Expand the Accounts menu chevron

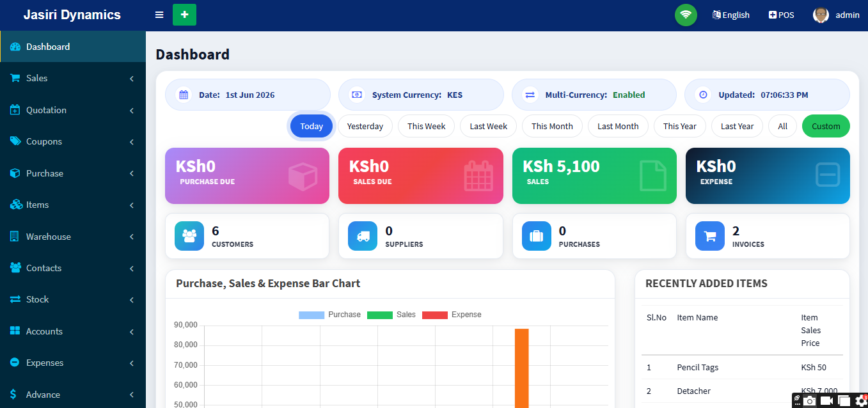(132, 332)
